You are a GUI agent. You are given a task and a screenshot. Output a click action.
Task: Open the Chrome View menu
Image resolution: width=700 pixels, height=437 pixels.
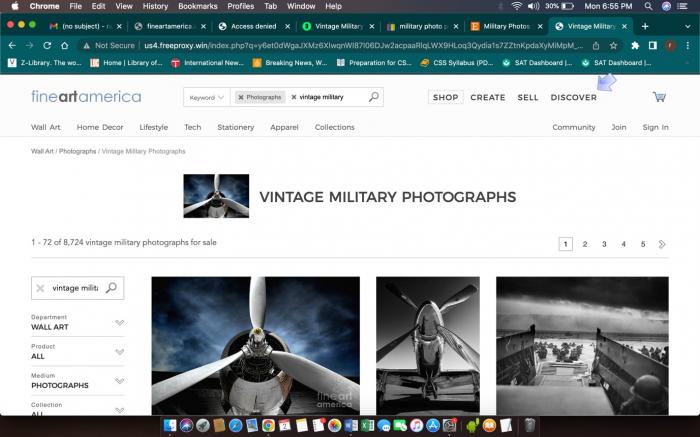124,6
